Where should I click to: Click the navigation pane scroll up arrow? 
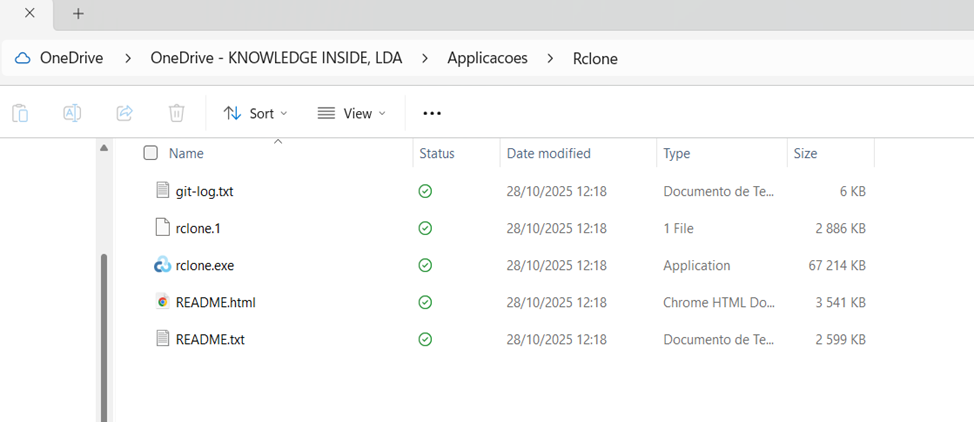103,149
